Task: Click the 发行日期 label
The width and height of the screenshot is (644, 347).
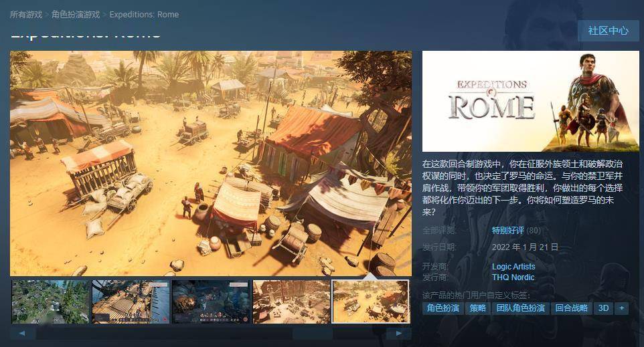Action: (439, 247)
